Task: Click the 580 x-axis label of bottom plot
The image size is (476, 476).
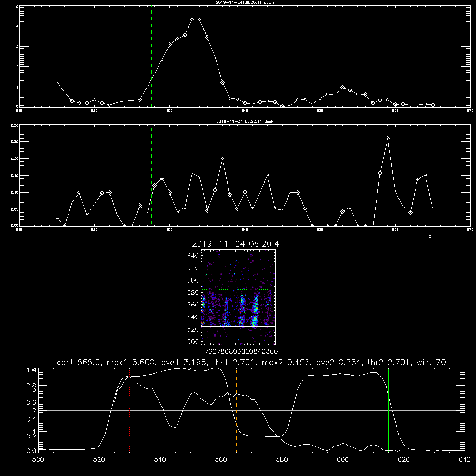Action: tap(282, 460)
